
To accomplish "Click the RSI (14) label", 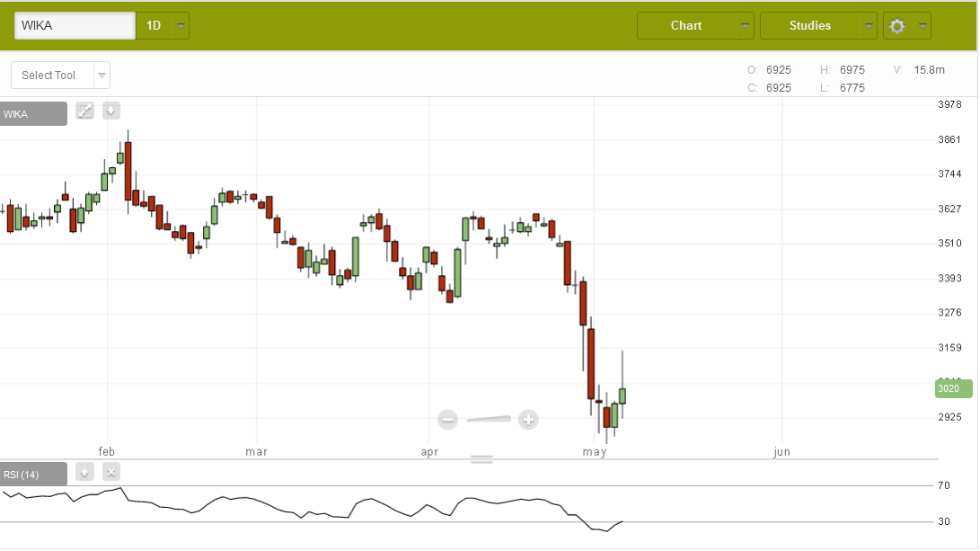I will (33, 474).
